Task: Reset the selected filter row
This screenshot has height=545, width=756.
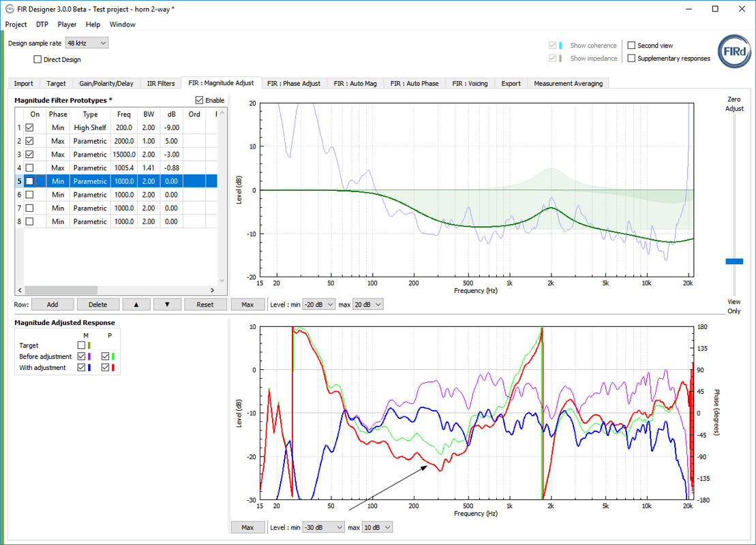Action: (205, 304)
